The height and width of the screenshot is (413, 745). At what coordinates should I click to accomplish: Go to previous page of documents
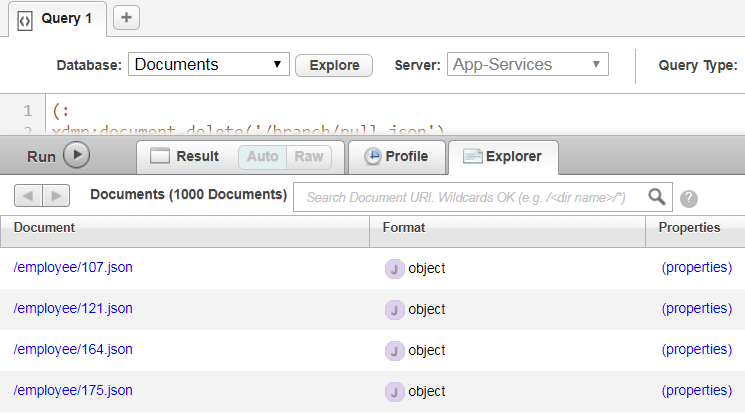(29, 196)
